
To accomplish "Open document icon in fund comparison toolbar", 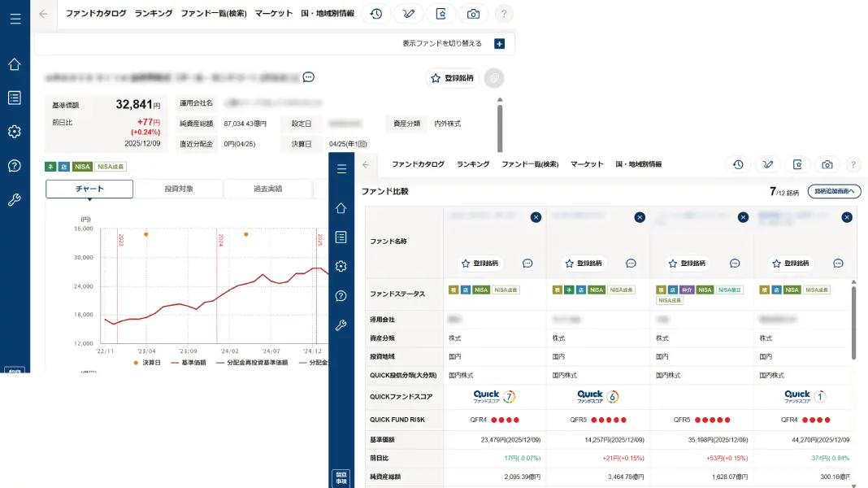I will coord(797,164).
